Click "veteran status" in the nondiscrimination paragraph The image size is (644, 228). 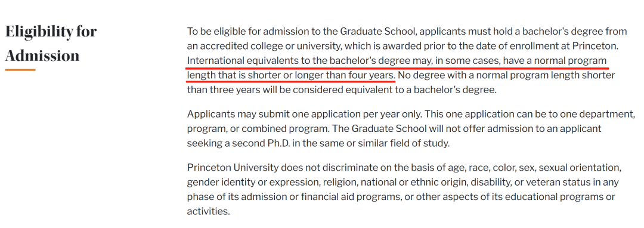tap(557, 182)
